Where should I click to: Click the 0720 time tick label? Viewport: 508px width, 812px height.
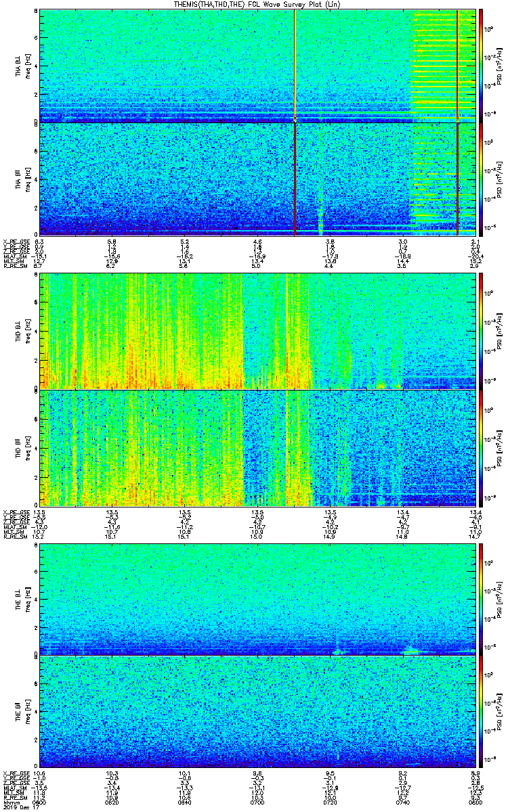331,802
